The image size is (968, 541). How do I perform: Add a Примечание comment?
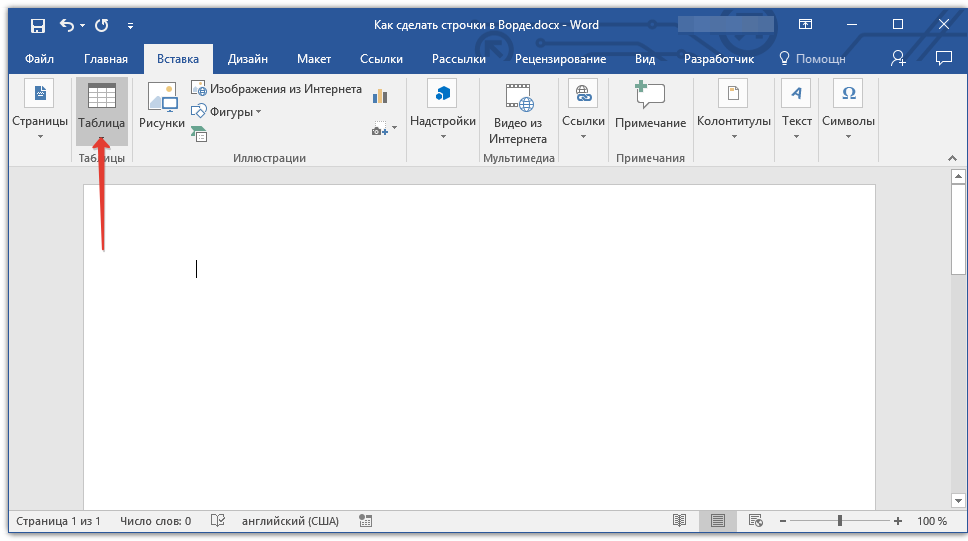(x=651, y=106)
